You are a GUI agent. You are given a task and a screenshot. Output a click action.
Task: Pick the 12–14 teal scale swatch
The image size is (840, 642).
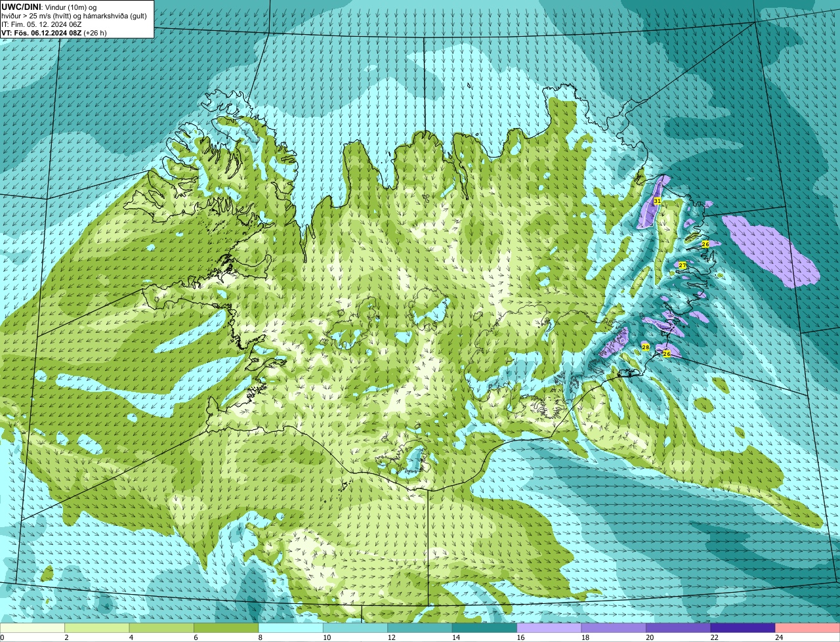pos(420,628)
